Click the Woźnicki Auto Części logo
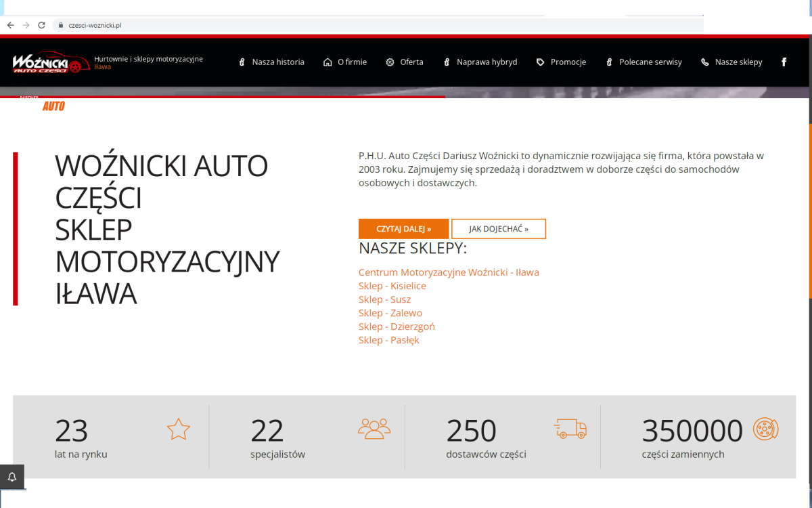This screenshot has width=812, height=508. 51,62
